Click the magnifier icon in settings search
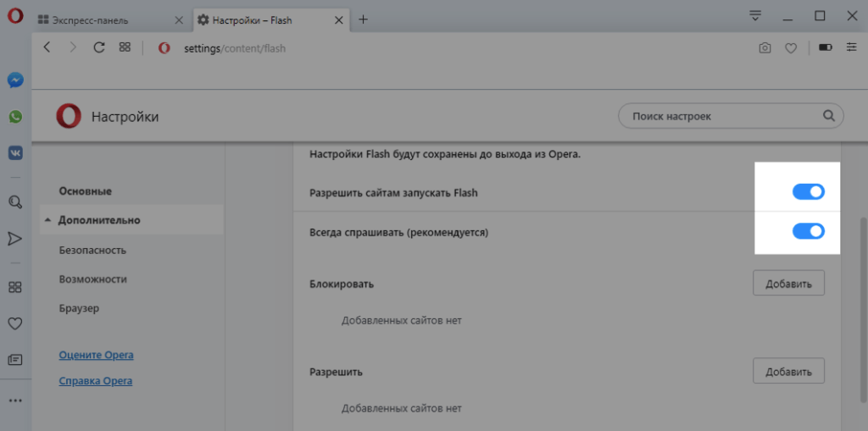 [829, 116]
